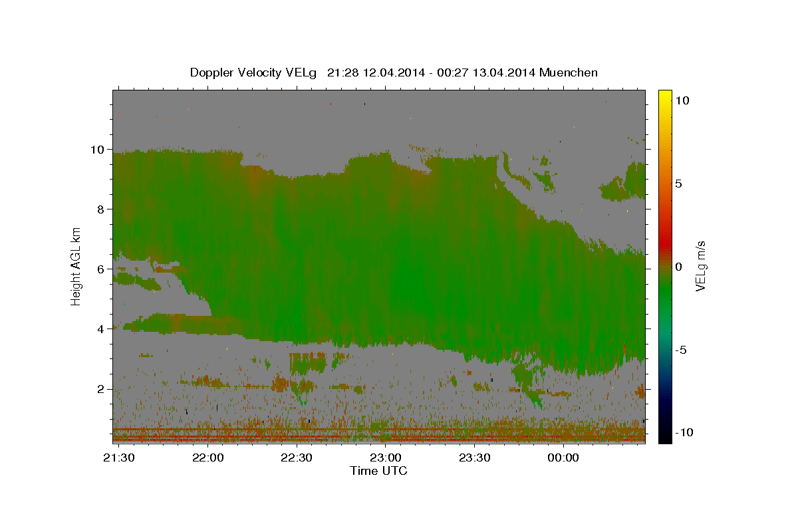The image size is (798, 532).
Task: Click the colorbar value '5'
Action: coord(678,184)
